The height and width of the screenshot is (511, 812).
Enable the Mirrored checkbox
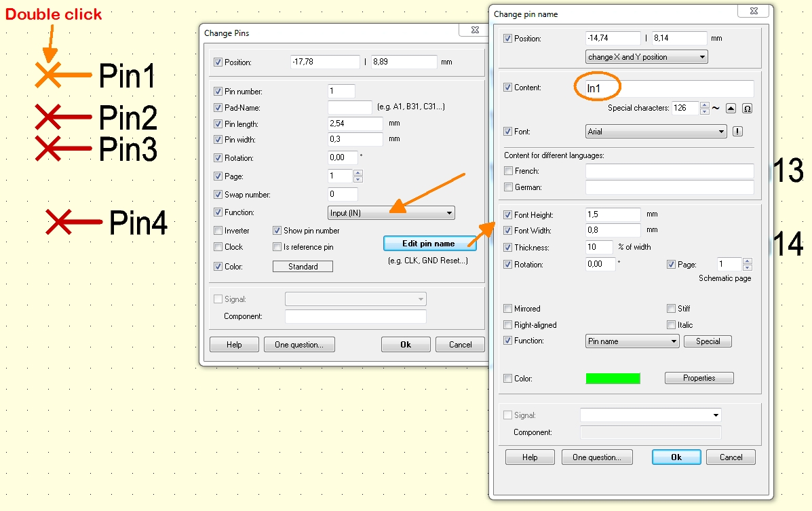(507, 308)
